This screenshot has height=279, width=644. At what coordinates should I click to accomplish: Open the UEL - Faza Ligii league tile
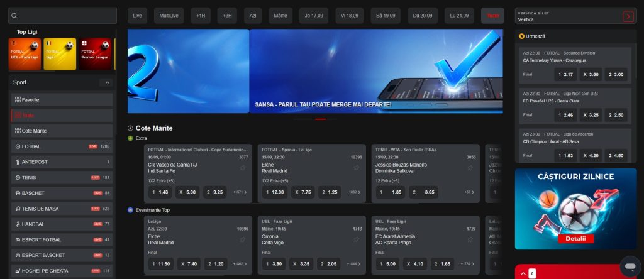[x=25, y=54]
